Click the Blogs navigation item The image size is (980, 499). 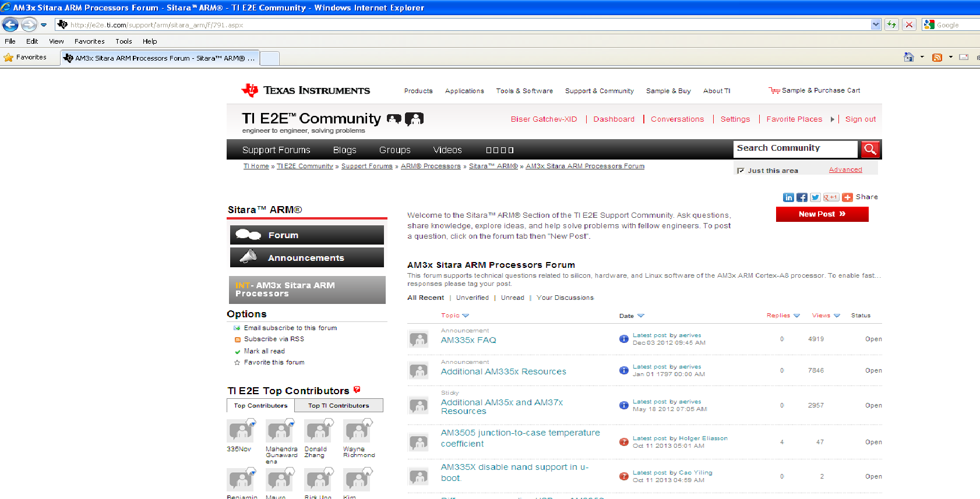pos(344,150)
